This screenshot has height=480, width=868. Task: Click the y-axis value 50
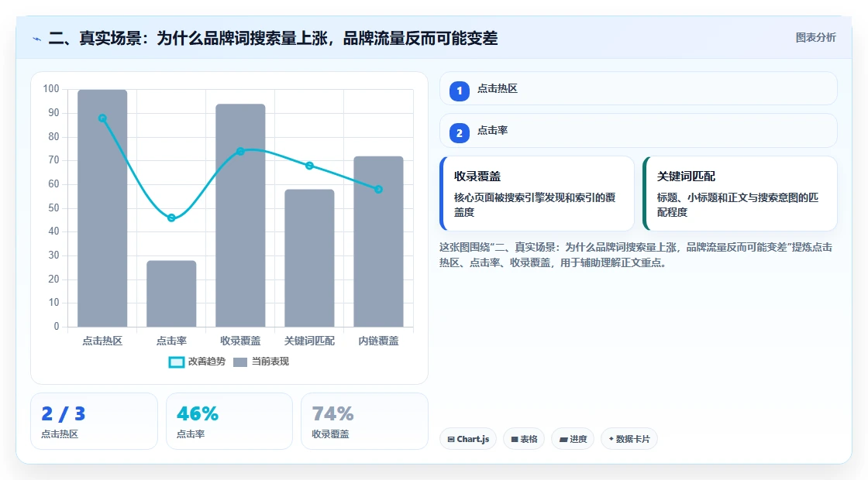[53, 208]
